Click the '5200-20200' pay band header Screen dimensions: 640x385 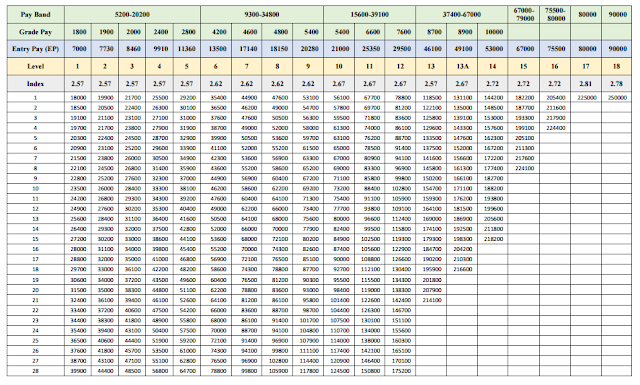coord(132,15)
